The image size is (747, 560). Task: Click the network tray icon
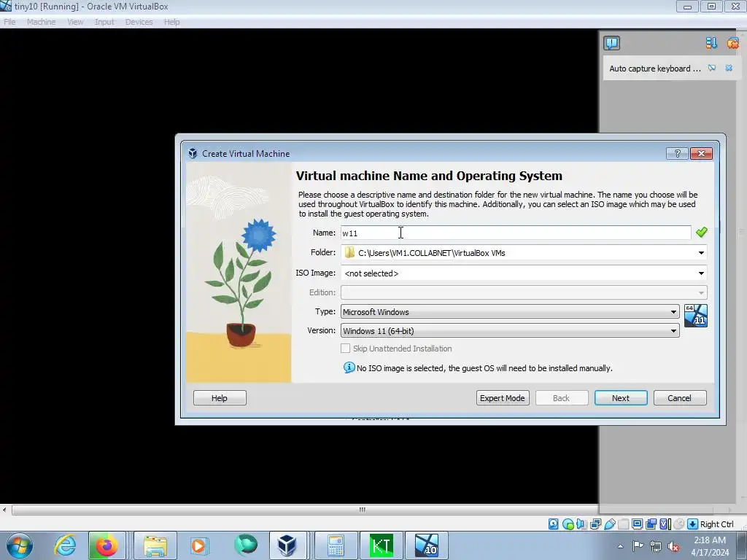[656, 546]
